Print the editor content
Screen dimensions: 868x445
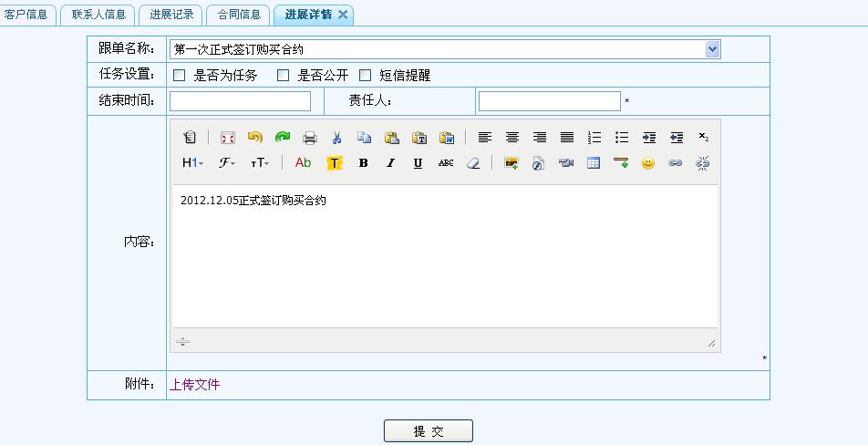(310, 138)
